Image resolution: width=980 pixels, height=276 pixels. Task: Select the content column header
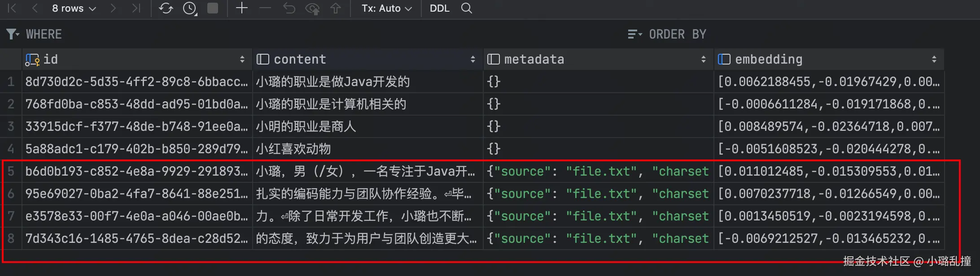pyautogui.click(x=300, y=59)
